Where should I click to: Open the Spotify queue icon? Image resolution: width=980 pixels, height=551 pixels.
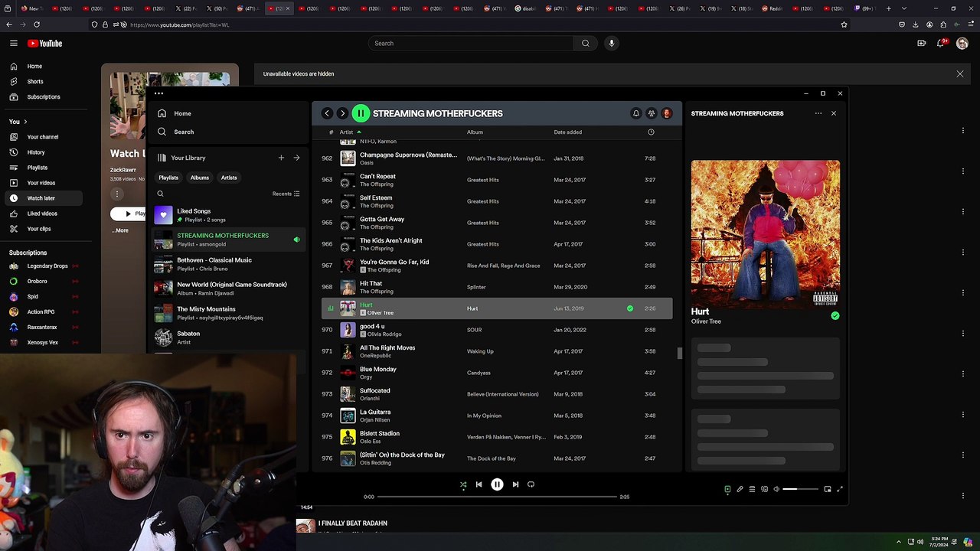752,489
